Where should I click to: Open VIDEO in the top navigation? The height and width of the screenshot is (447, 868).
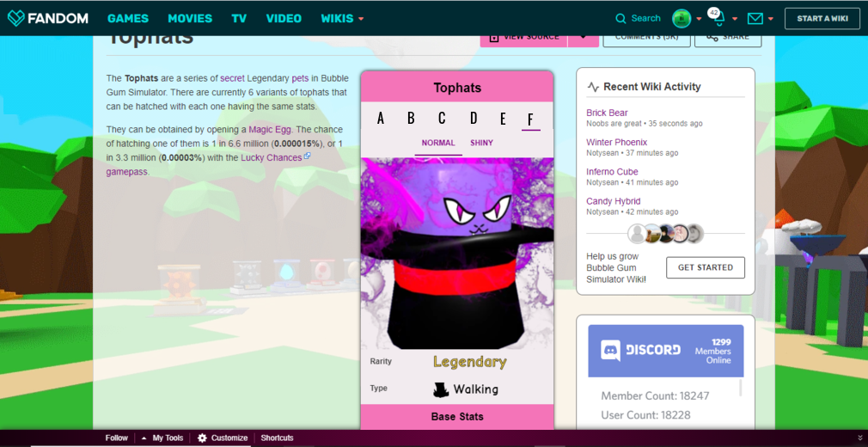pos(284,18)
